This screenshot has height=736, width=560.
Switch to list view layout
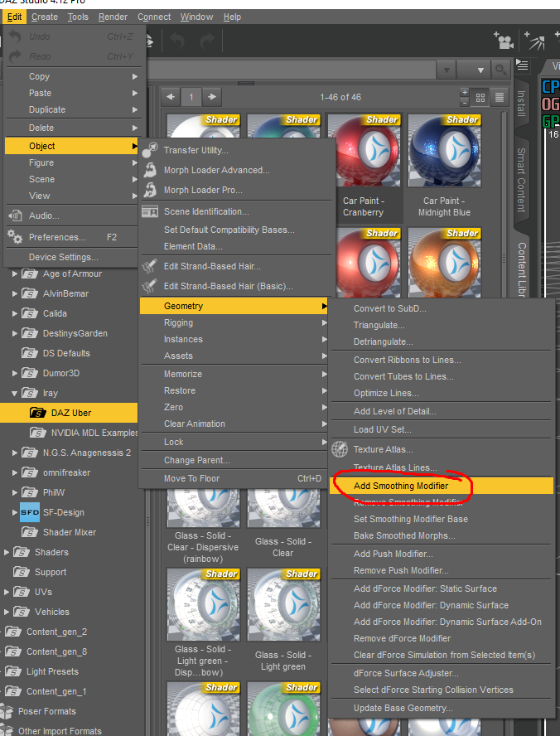(x=500, y=97)
